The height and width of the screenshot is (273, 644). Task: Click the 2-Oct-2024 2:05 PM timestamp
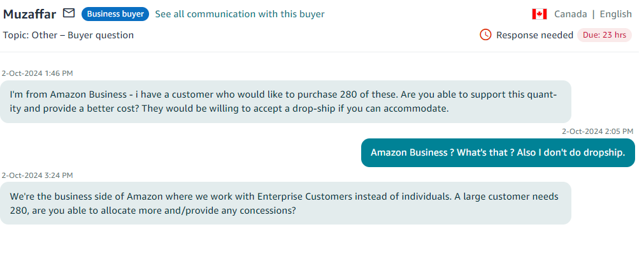pyautogui.click(x=597, y=131)
